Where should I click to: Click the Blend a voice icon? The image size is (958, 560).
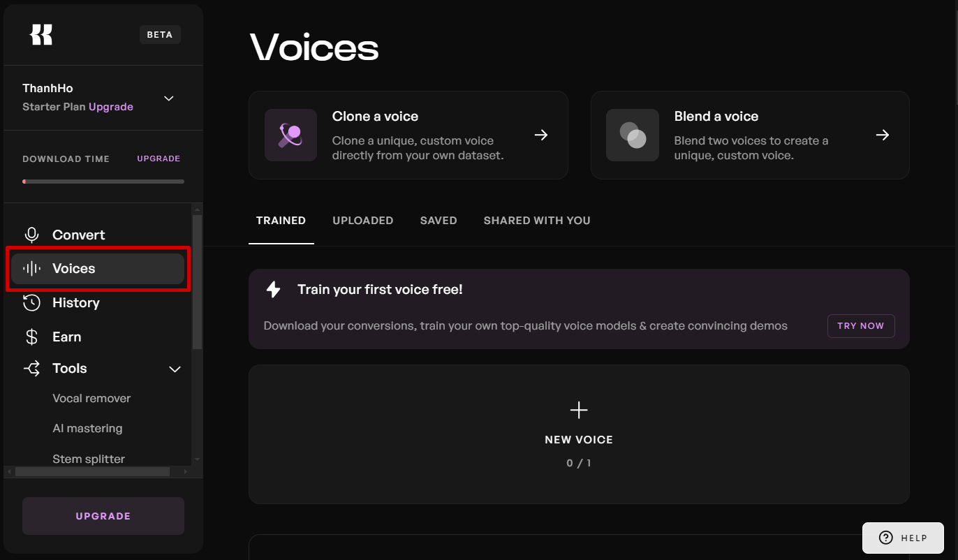pyautogui.click(x=633, y=135)
